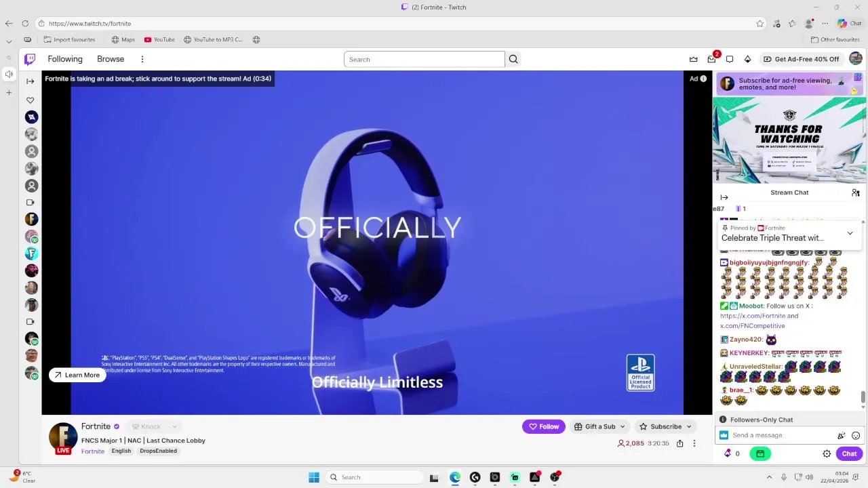Open Windows Start menu
The width and height of the screenshot is (868, 488).
314,478
